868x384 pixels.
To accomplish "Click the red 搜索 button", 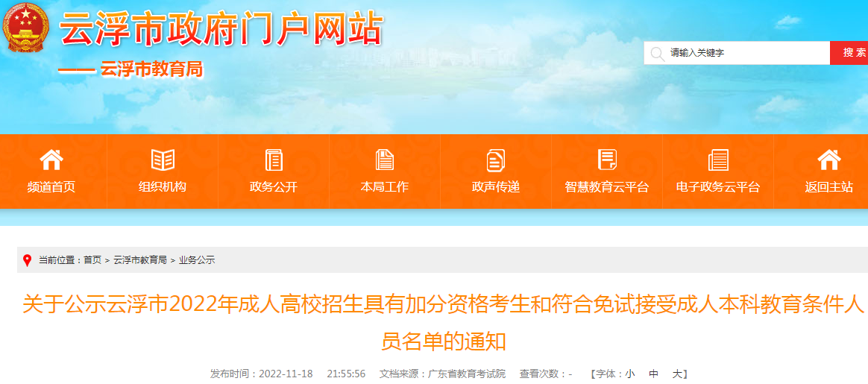I will pos(849,52).
